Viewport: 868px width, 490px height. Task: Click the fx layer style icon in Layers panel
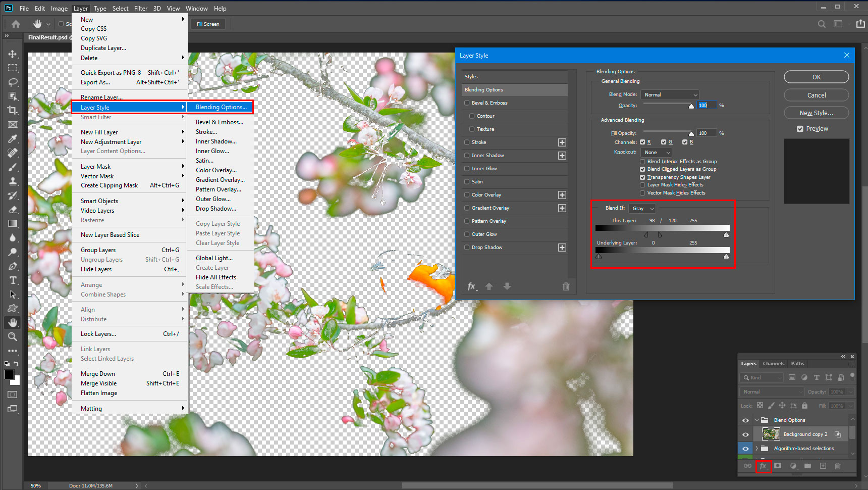point(763,466)
